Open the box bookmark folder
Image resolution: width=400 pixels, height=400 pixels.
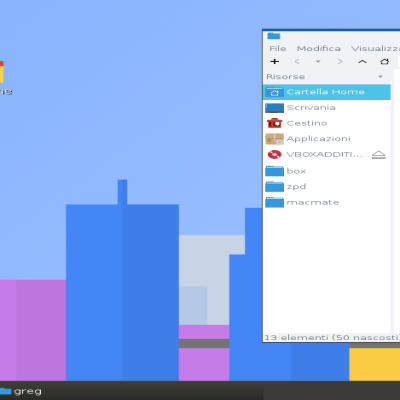(x=327, y=171)
